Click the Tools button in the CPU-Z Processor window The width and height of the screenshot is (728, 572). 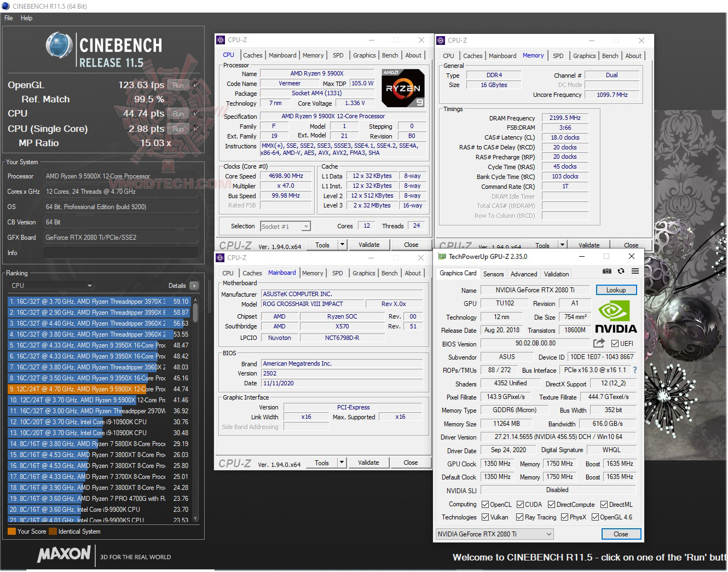(x=322, y=245)
